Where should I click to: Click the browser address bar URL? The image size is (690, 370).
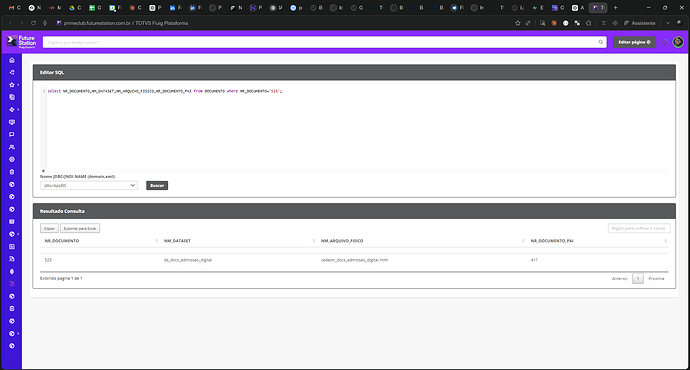coord(126,23)
